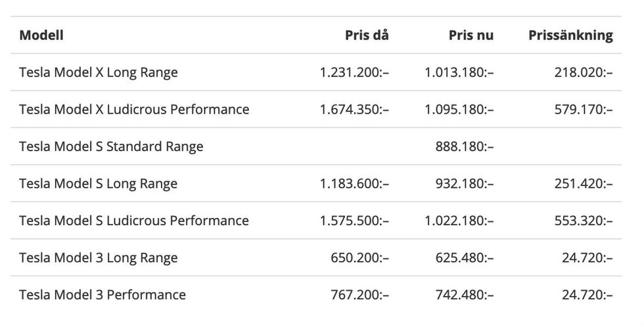
Task: Click the 888.180:– price for Standard Range
Action: pyautogui.click(x=465, y=146)
